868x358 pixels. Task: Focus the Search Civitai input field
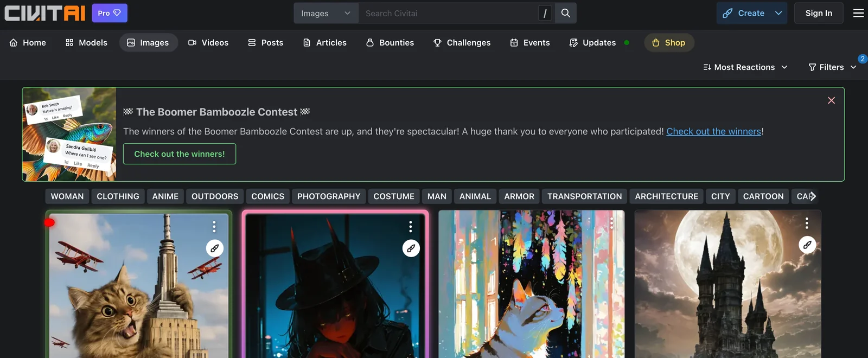tap(448, 13)
